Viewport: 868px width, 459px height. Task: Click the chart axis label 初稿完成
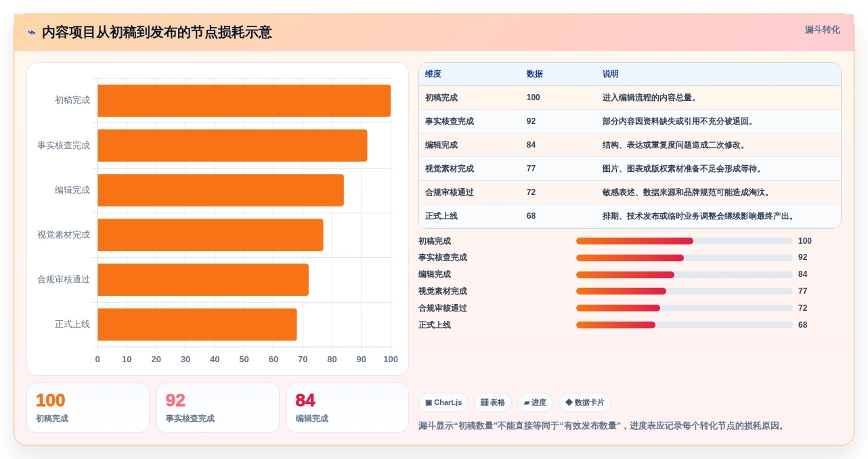click(72, 100)
